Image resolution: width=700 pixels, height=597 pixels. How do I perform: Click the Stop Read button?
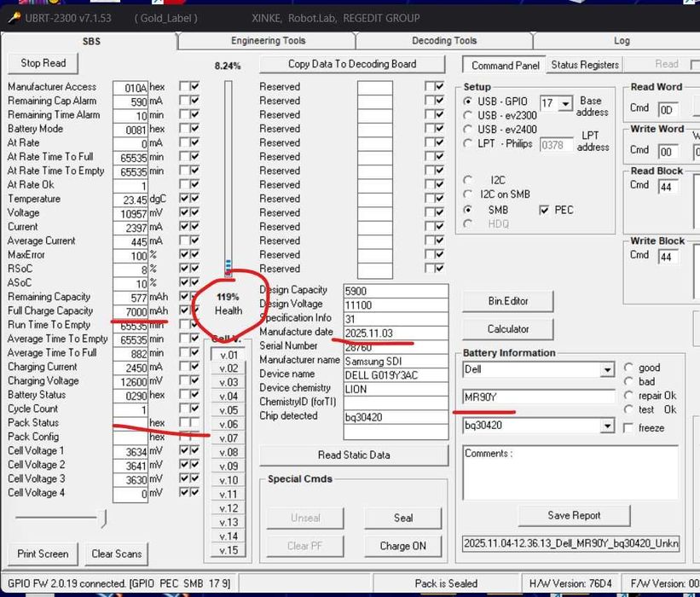43,63
